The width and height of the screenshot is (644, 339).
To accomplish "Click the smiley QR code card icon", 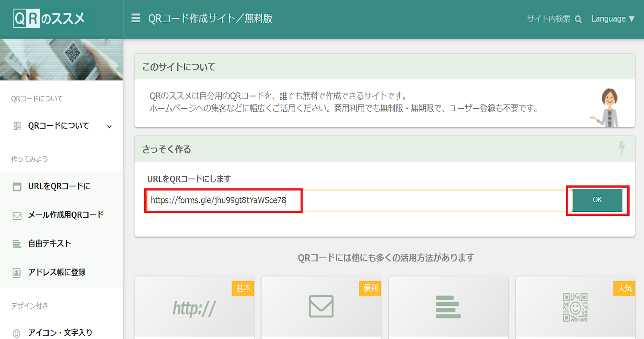I will (575, 307).
